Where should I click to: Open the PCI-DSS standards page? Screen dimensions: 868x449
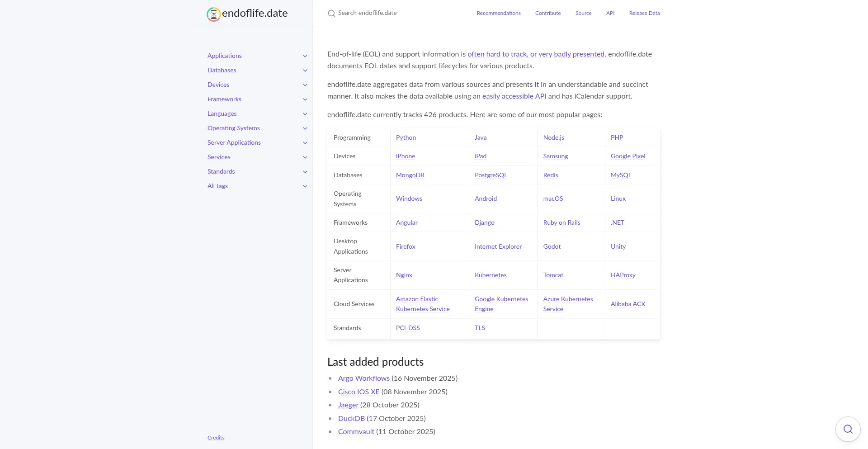pyautogui.click(x=408, y=328)
